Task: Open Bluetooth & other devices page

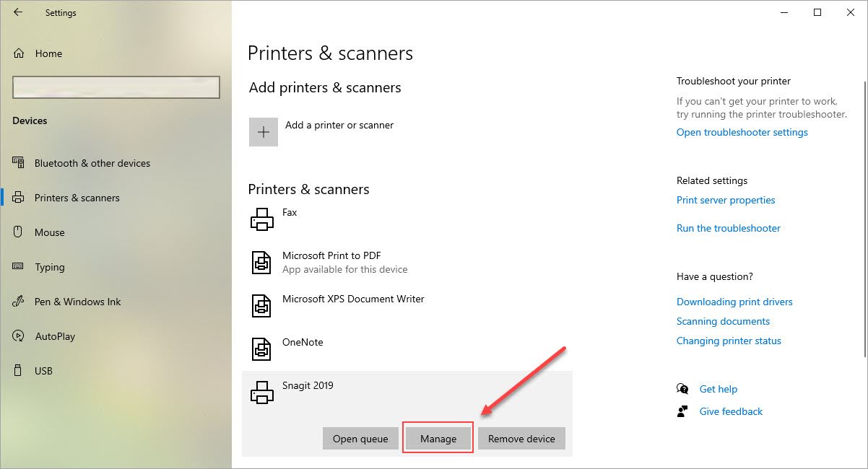Action: pos(92,163)
